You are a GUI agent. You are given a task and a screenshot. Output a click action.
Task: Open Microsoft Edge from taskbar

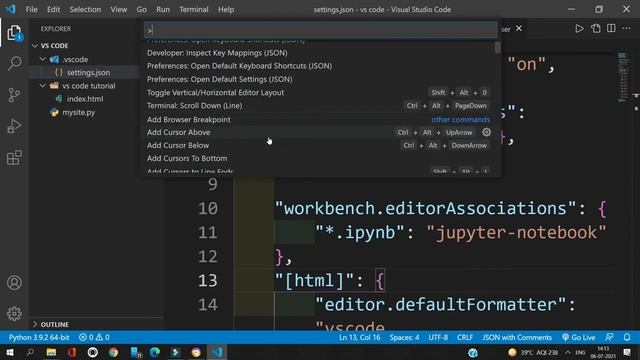(155, 352)
